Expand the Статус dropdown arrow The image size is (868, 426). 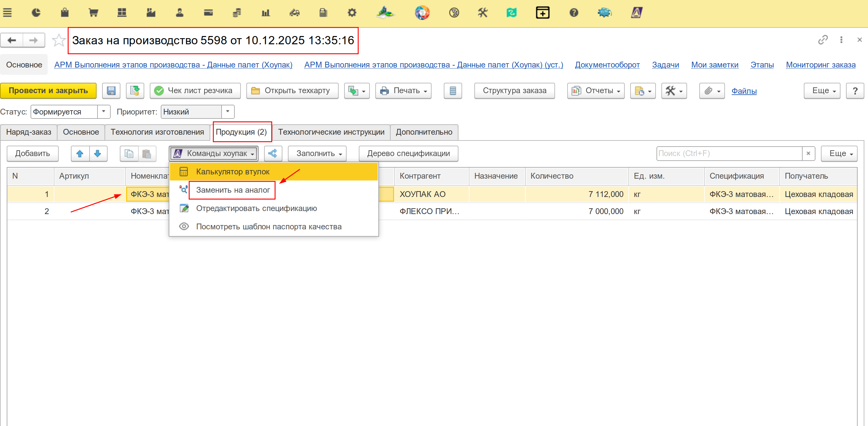pyautogui.click(x=104, y=111)
